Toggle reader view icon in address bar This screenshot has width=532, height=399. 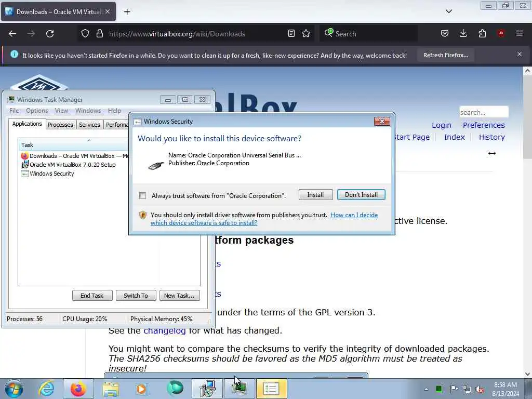coord(291,34)
